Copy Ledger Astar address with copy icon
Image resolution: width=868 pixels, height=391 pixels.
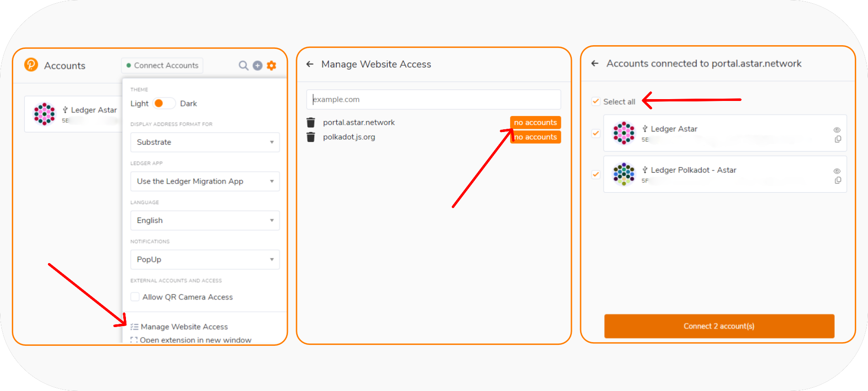coord(837,139)
